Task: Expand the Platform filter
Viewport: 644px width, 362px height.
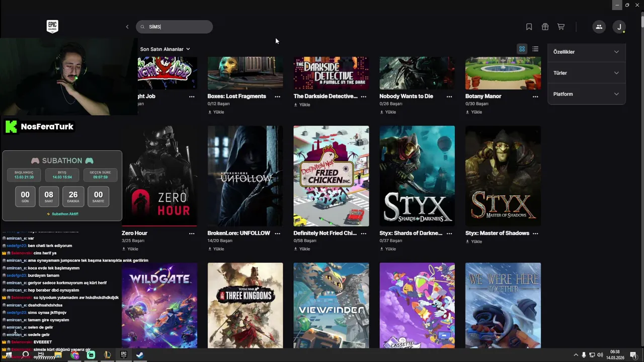Action: coord(586,94)
